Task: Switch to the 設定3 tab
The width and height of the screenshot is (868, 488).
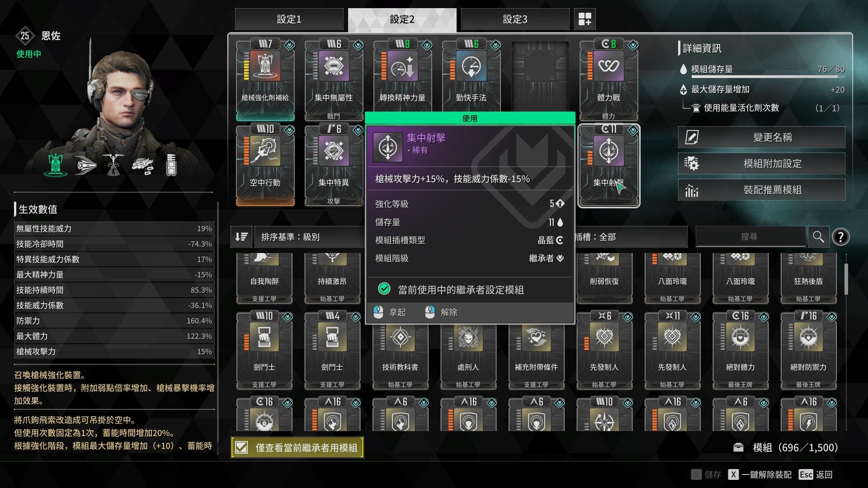Action: pyautogui.click(x=515, y=19)
